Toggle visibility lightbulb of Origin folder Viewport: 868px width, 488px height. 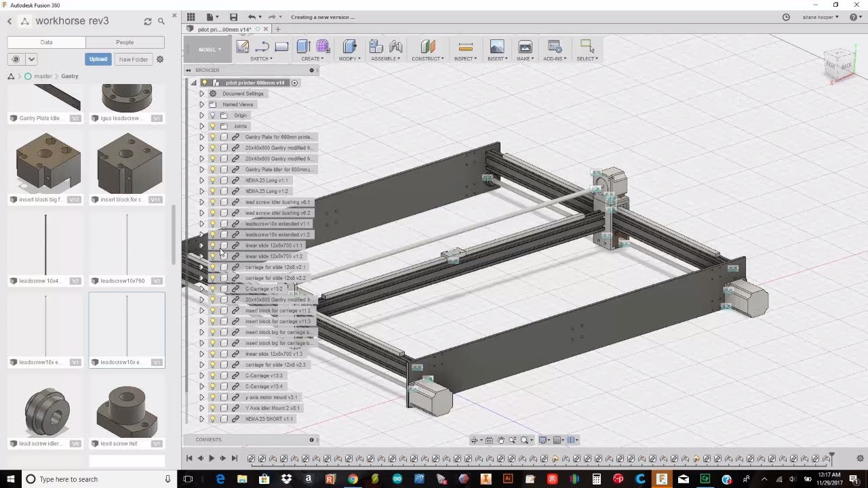[x=212, y=115]
